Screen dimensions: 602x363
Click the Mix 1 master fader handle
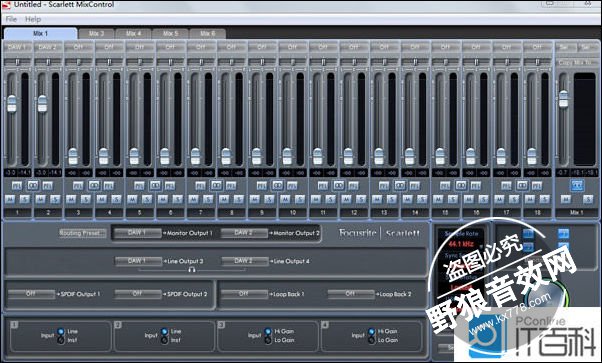563,99
